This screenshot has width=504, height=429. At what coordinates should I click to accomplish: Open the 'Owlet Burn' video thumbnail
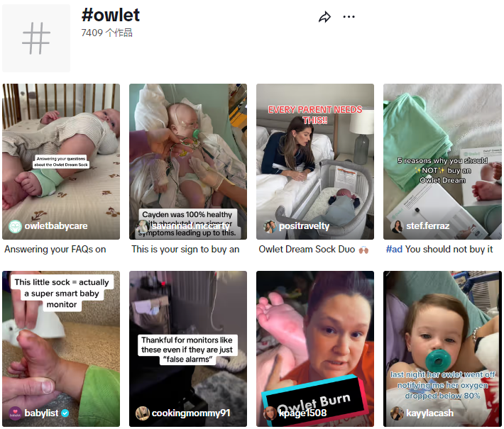[315, 349]
